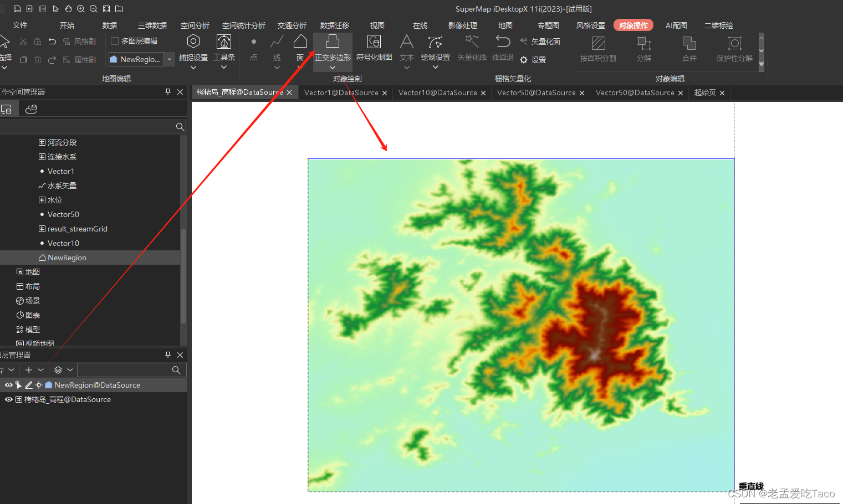Click the 合并 merge tool
843x504 pixels.
tap(688, 49)
